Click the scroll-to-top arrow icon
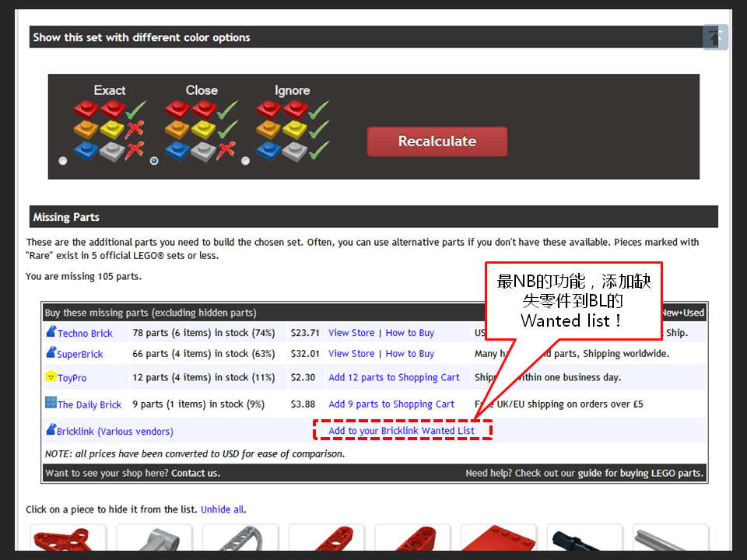Image resolution: width=747 pixels, height=560 pixels. pyautogui.click(x=715, y=37)
